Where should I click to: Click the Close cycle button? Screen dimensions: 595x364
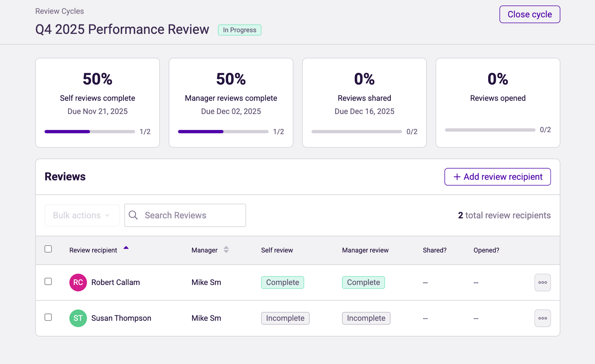[x=529, y=14]
